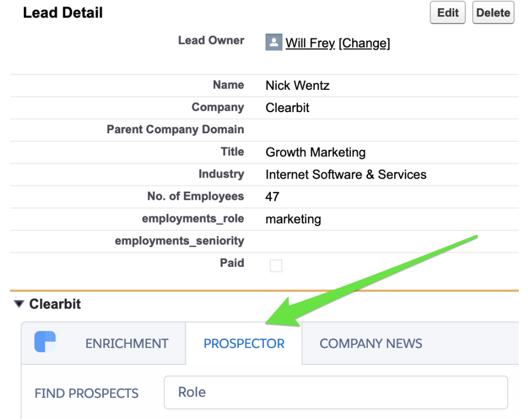Click the Lead Owner label
This screenshot has width=528, height=420.
211,41
